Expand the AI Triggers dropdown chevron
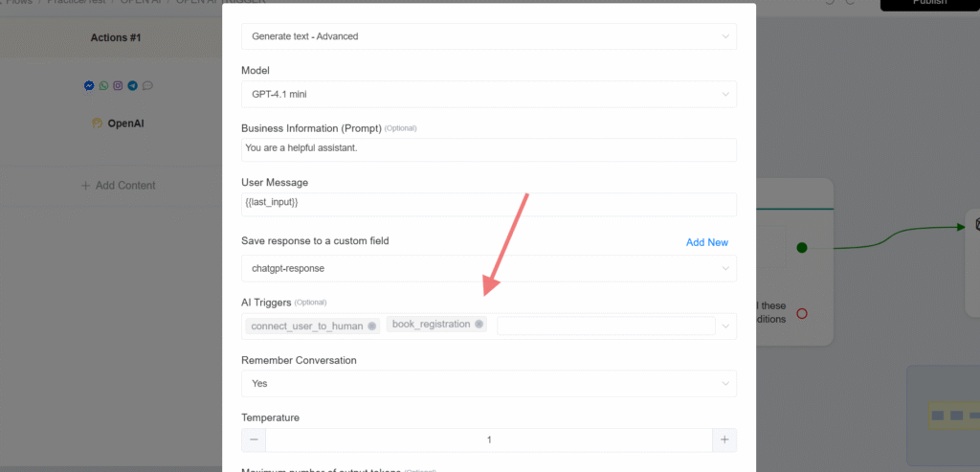Image resolution: width=980 pixels, height=472 pixels. 725,326
